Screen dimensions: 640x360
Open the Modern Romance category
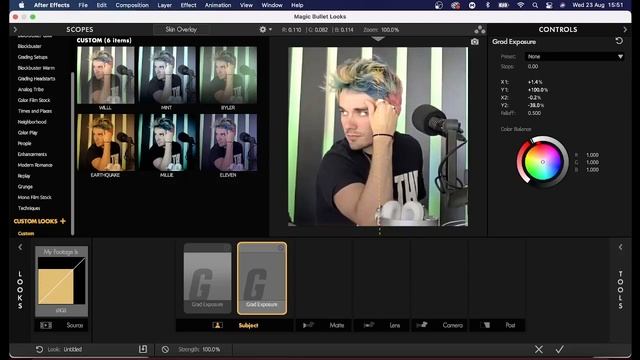35,165
